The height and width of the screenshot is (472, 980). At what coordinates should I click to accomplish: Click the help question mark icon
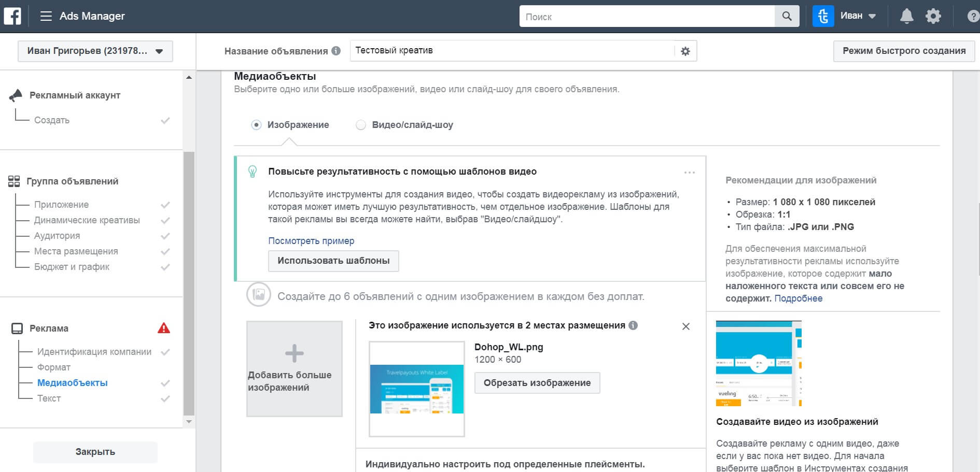973,16
